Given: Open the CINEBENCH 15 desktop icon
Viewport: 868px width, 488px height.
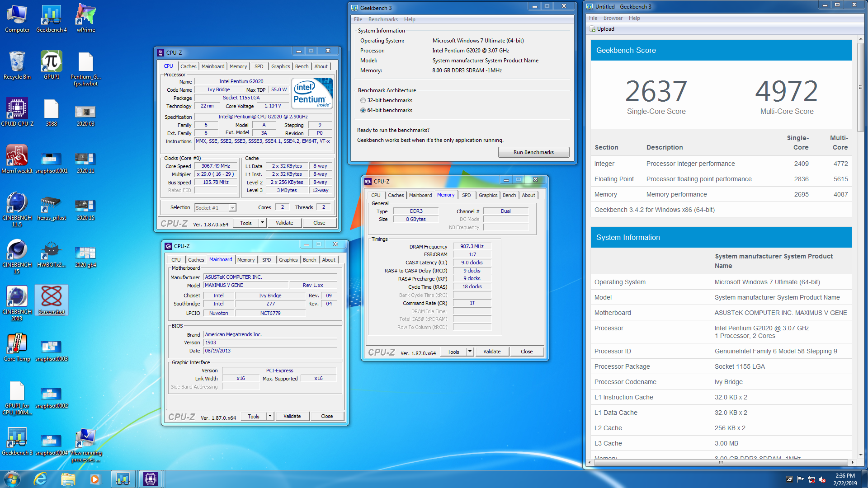Looking at the screenshot, I should coord(17,256).
